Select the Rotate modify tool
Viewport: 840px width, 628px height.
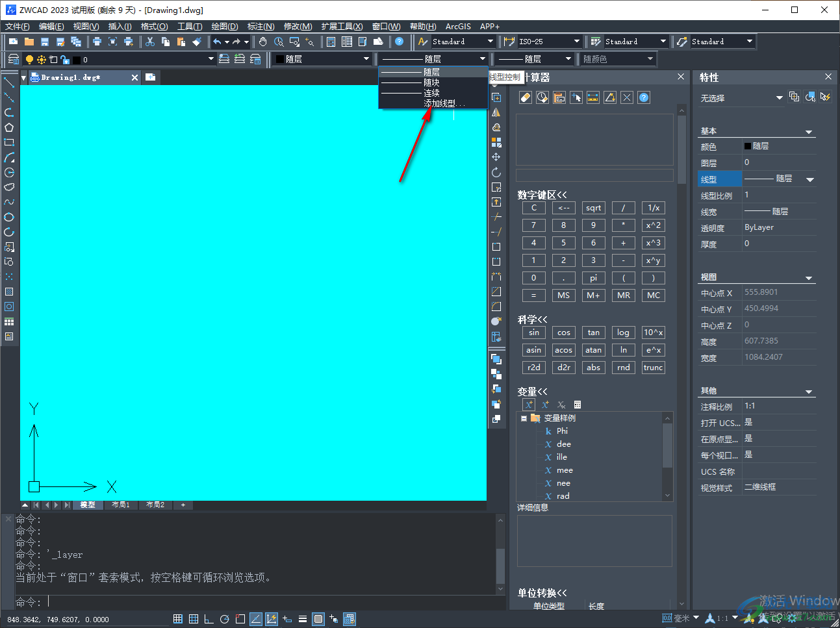tap(496, 172)
